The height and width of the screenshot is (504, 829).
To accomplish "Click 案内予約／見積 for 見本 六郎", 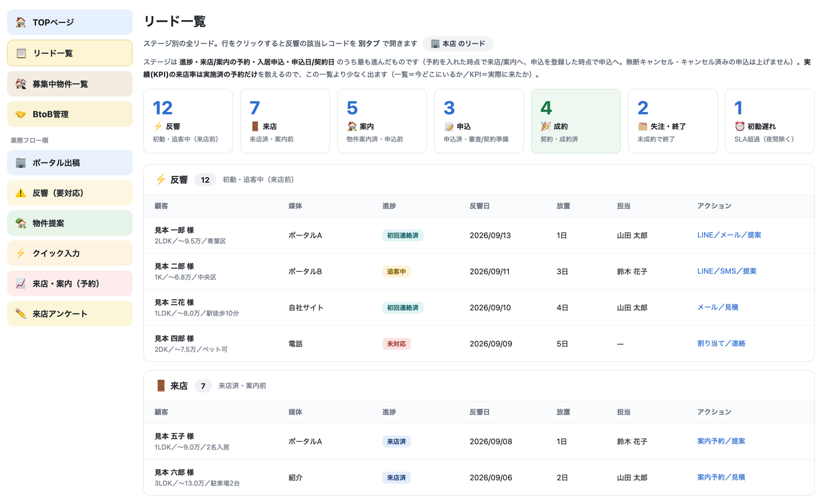I will point(721,477).
